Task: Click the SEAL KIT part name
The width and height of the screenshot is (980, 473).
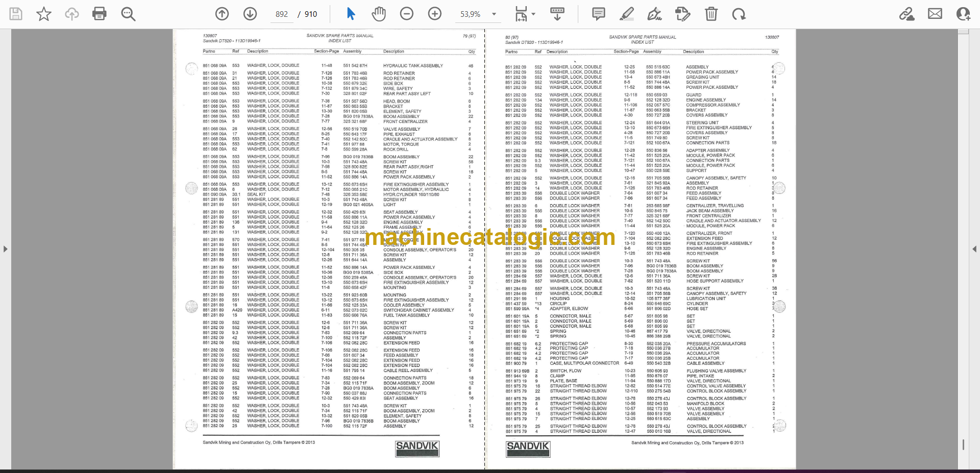Action: tap(256, 194)
